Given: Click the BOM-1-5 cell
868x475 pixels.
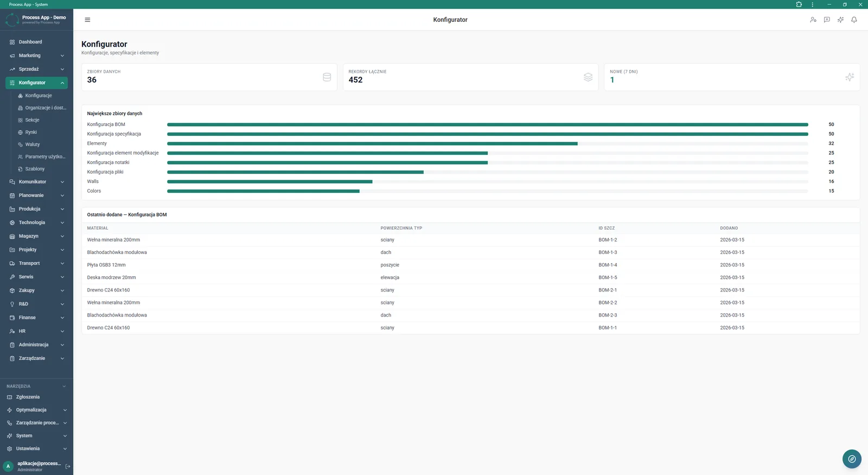Looking at the screenshot, I should point(608,277).
